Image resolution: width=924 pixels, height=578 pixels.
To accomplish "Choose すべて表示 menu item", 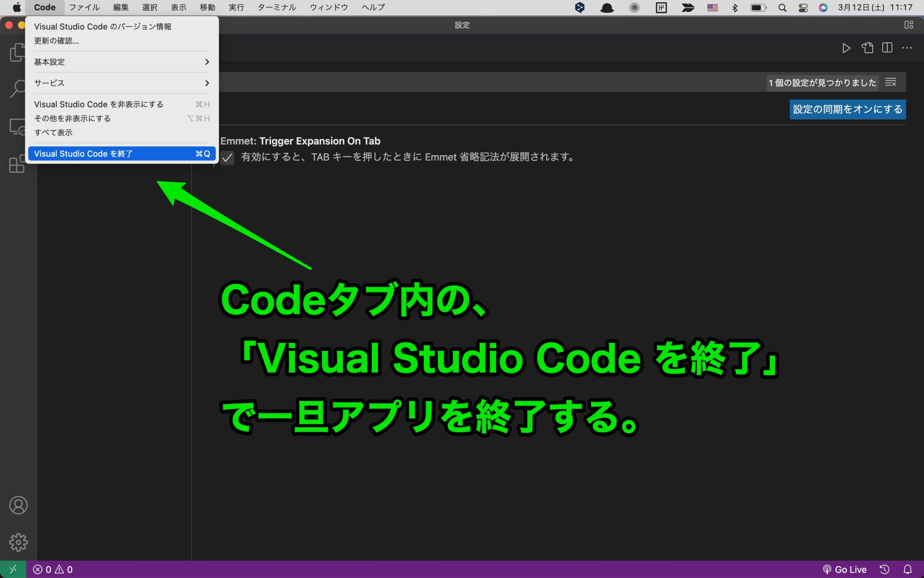I will pyautogui.click(x=122, y=132).
